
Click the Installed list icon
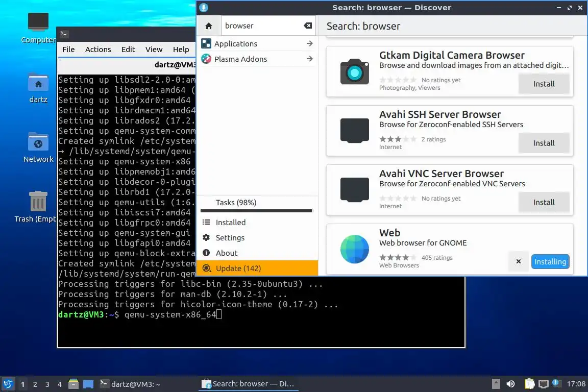tap(206, 222)
